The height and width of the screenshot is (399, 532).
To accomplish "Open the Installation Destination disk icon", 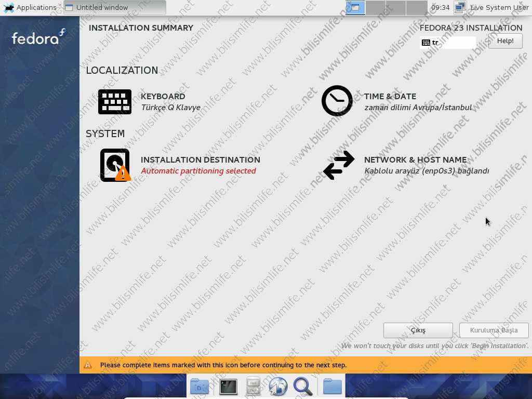I will 115,165.
